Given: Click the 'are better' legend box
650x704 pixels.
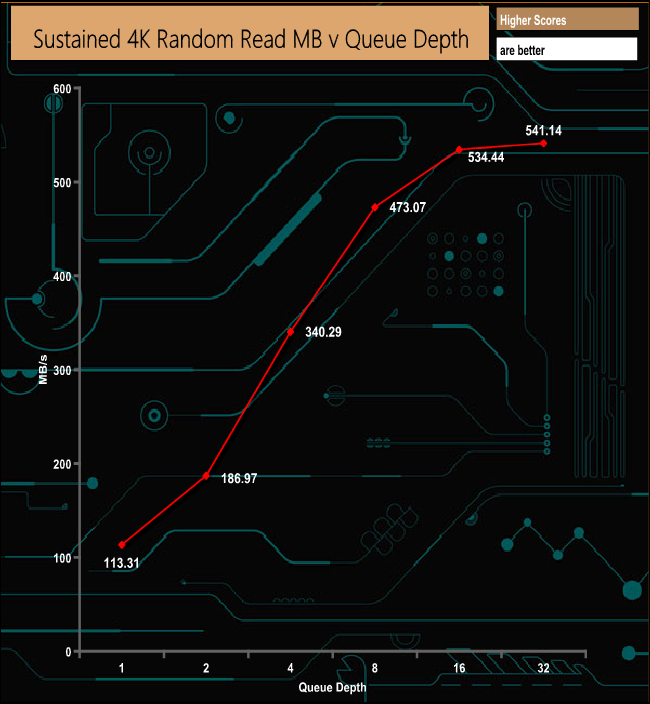Looking at the screenshot, I should (567, 49).
